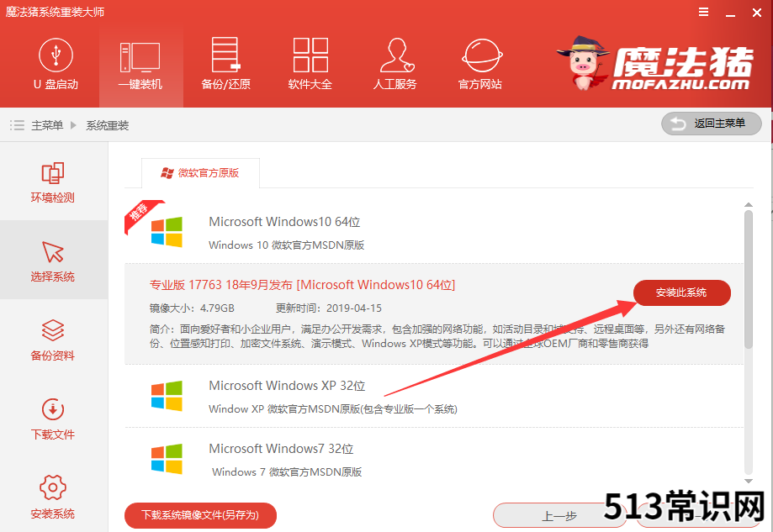Click the system list scrollbar thumb
The image size is (773, 532).
click(x=749, y=279)
